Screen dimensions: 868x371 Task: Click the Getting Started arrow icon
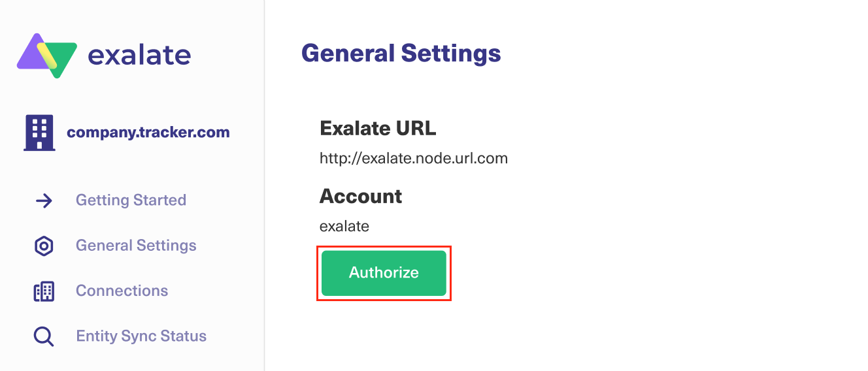[x=44, y=201]
